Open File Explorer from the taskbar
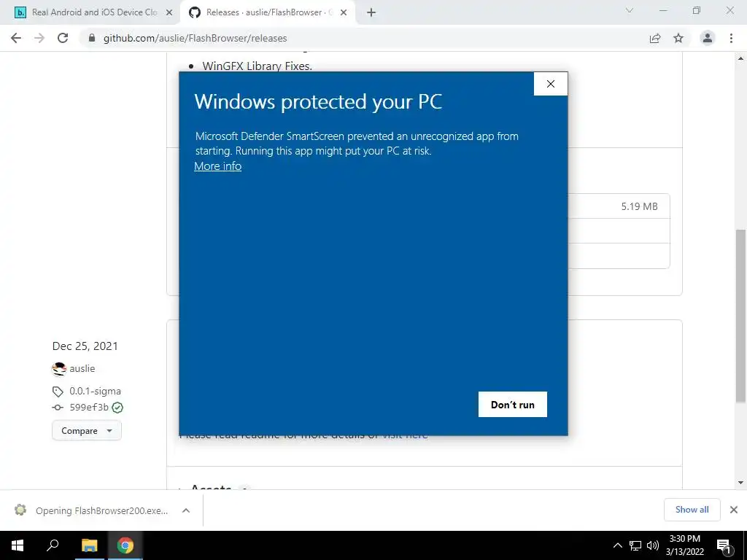The height and width of the screenshot is (560, 747). click(x=89, y=545)
